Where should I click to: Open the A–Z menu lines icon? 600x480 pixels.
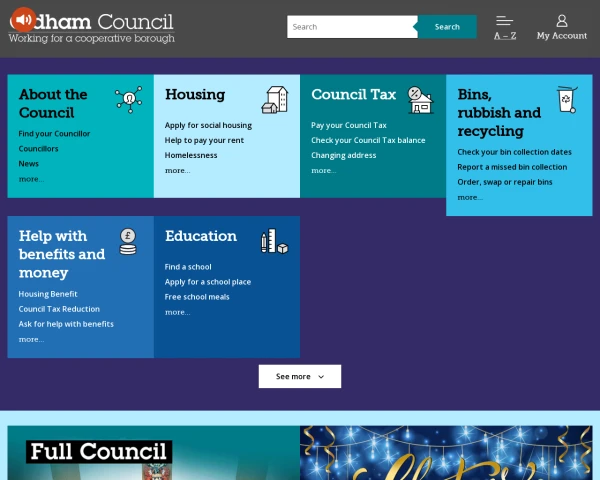click(504, 21)
